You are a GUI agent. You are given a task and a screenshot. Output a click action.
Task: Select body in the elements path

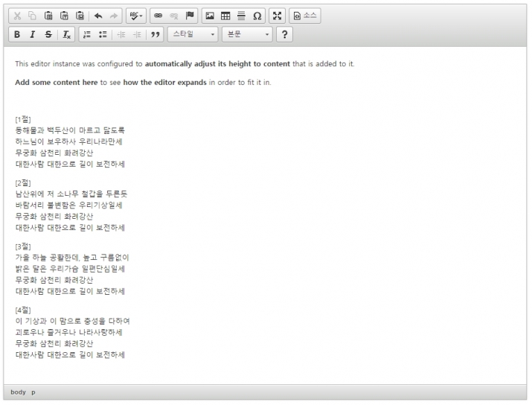tap(19, 392)
